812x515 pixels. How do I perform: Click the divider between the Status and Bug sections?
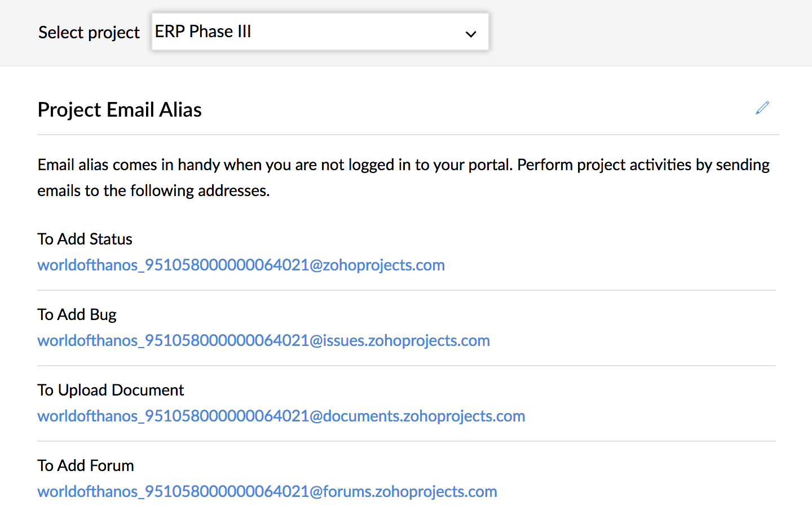(406, 290)
